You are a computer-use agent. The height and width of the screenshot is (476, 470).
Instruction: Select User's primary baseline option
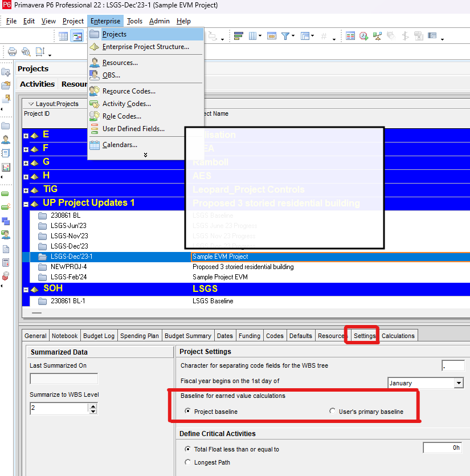click(x=333, y=412)
